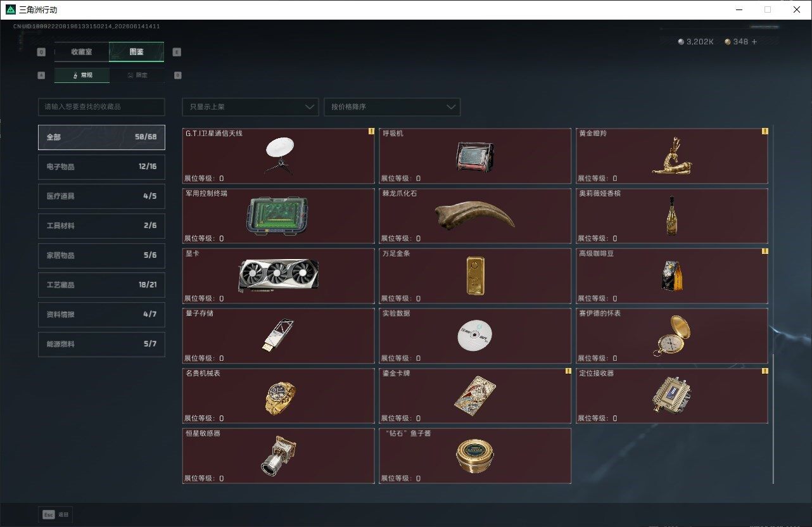Viewport: 812px width, 527px height.
Task: Filter by 资料情报 category
Action: (101, 315)
